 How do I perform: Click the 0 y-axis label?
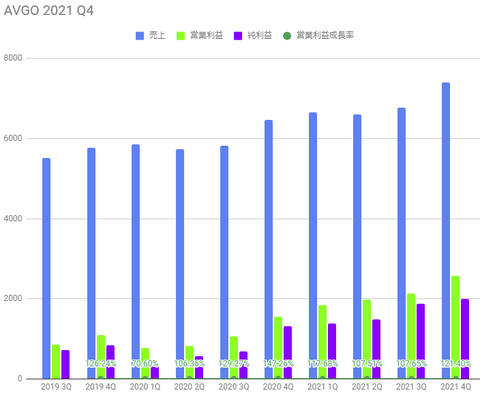tap(20, 379)
